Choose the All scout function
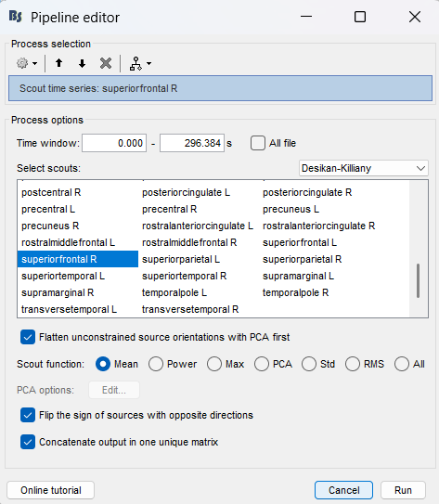Screen dimensions: 439x504 tap(402, 364)
